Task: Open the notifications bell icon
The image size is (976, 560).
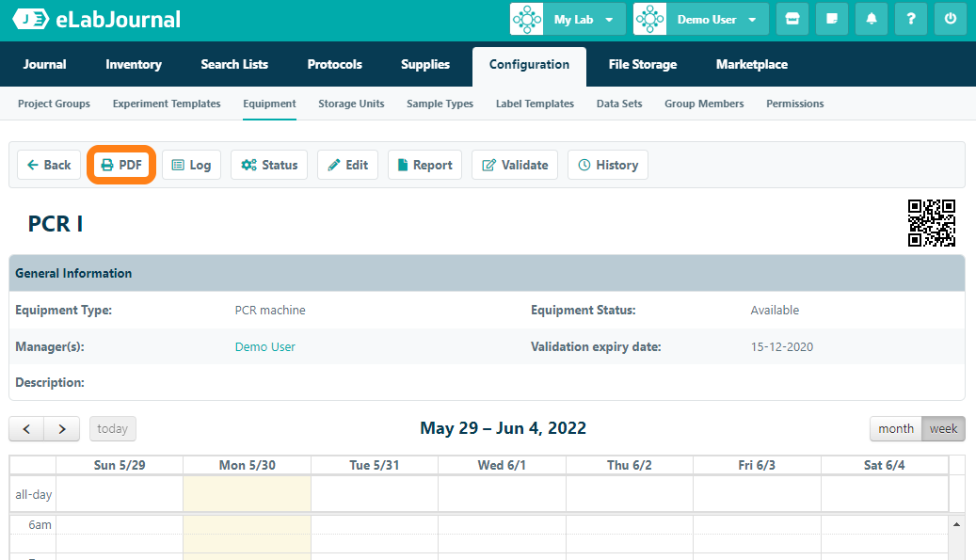Action: 872,19
